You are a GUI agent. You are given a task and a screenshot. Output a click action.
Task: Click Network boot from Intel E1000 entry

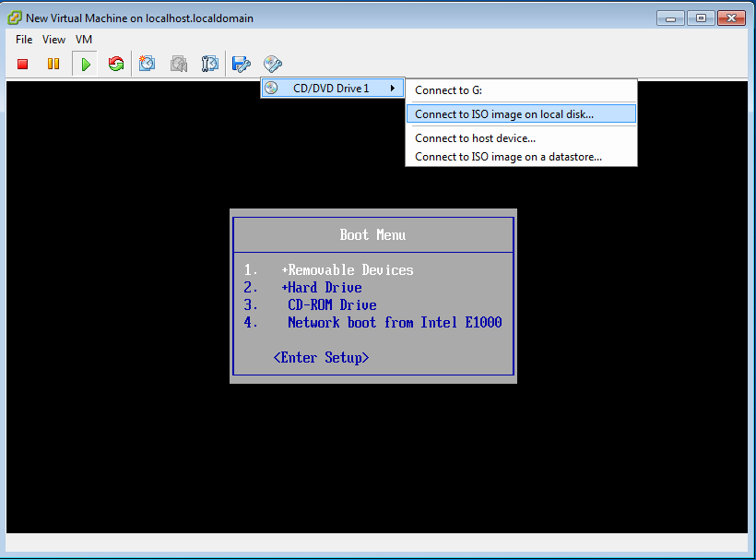click(x=395, y=322)
